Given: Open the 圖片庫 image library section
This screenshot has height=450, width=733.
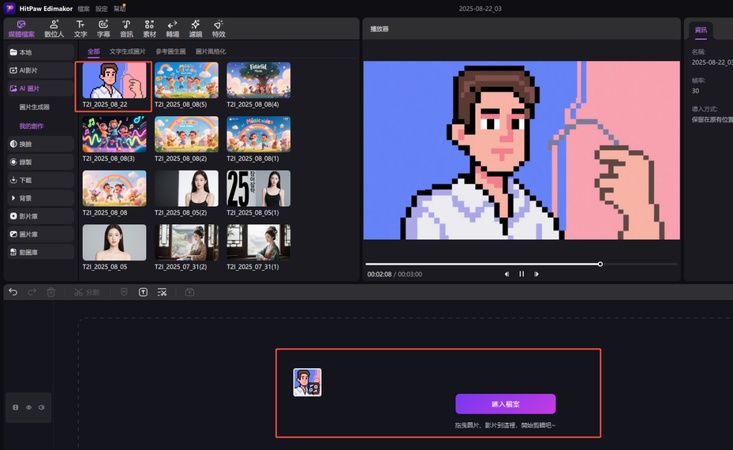Looking at the screenshot, I should pos(41,234).
